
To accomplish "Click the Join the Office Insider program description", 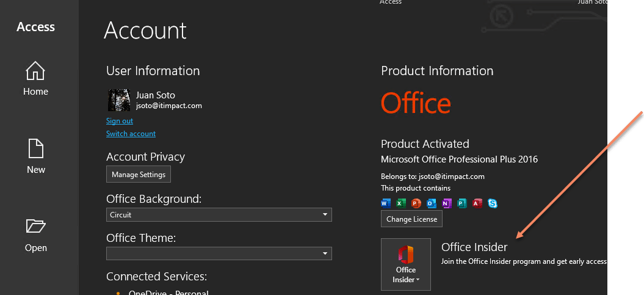I will pyautogui.click(x=524, y=261).
